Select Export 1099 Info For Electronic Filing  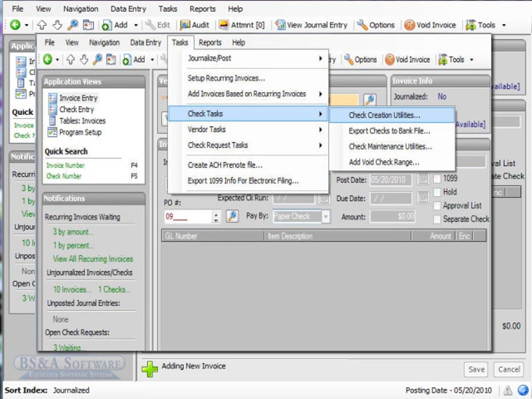[x=248, y=181]
